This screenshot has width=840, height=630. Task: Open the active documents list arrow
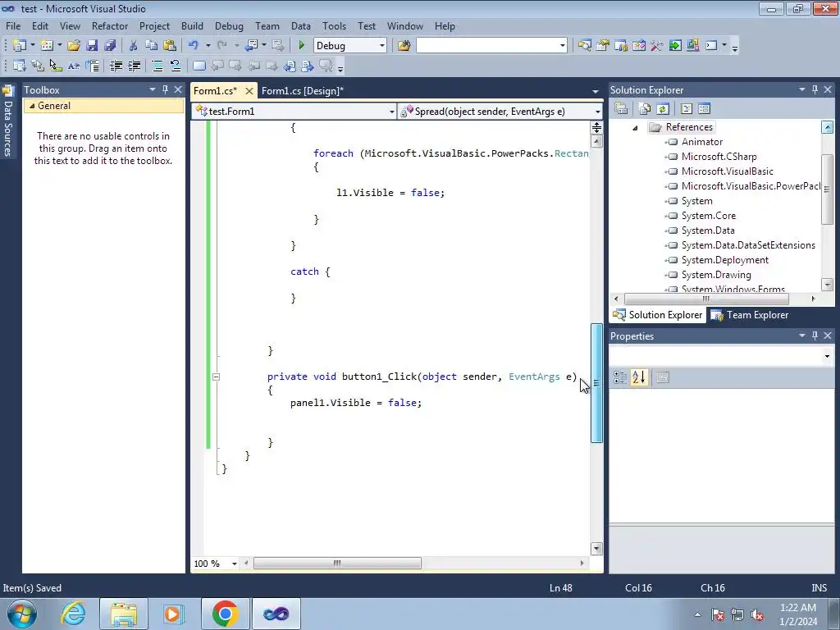tap(596, 91)
